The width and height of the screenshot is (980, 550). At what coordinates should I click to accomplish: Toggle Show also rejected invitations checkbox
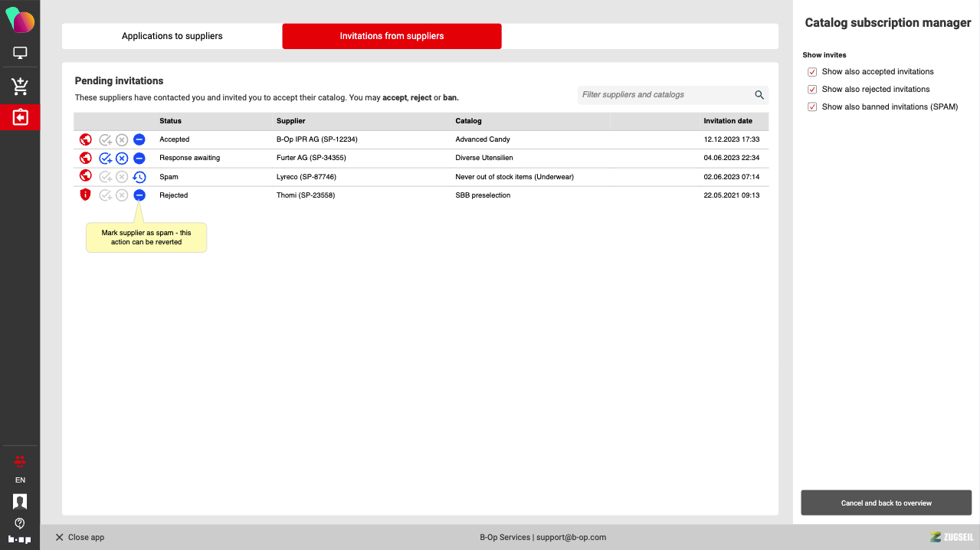point(812,90)
